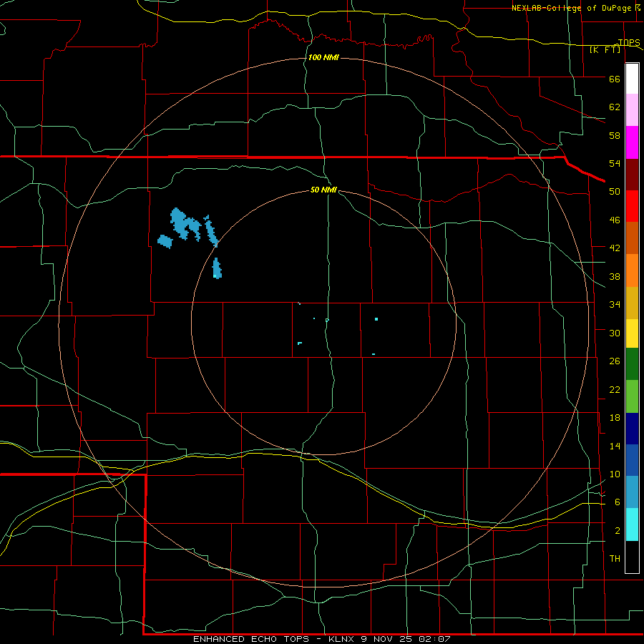Pick the dark green legend color block
This screenshot has height=644, width=644.
pyautogui.click(x=632, y=364)
